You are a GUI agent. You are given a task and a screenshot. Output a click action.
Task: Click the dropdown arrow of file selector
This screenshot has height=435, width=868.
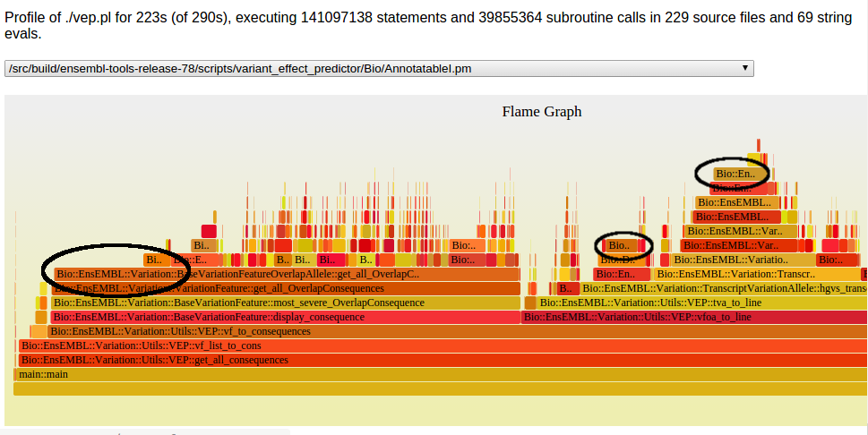744,69
